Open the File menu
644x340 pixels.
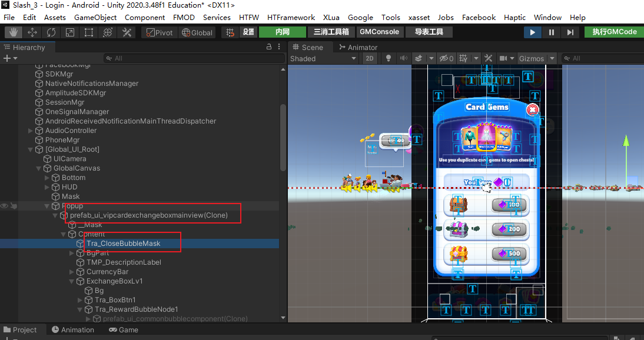coord(9,17)
